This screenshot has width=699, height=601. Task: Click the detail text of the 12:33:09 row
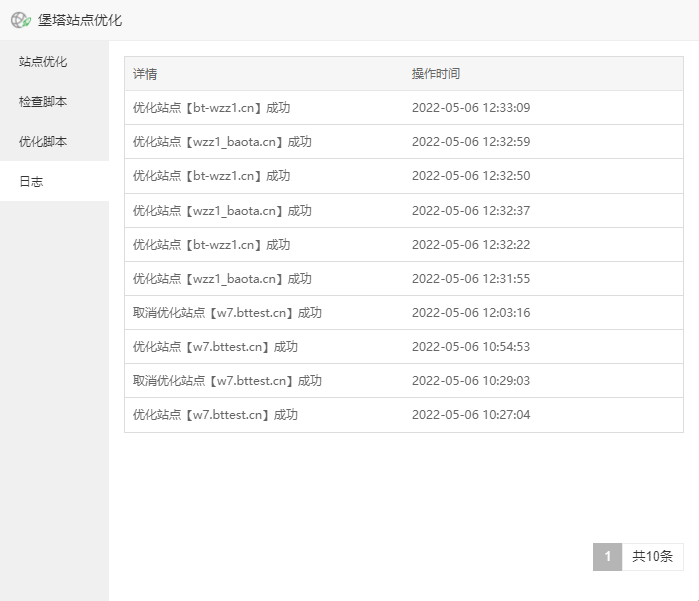click(x=211, y=107)
